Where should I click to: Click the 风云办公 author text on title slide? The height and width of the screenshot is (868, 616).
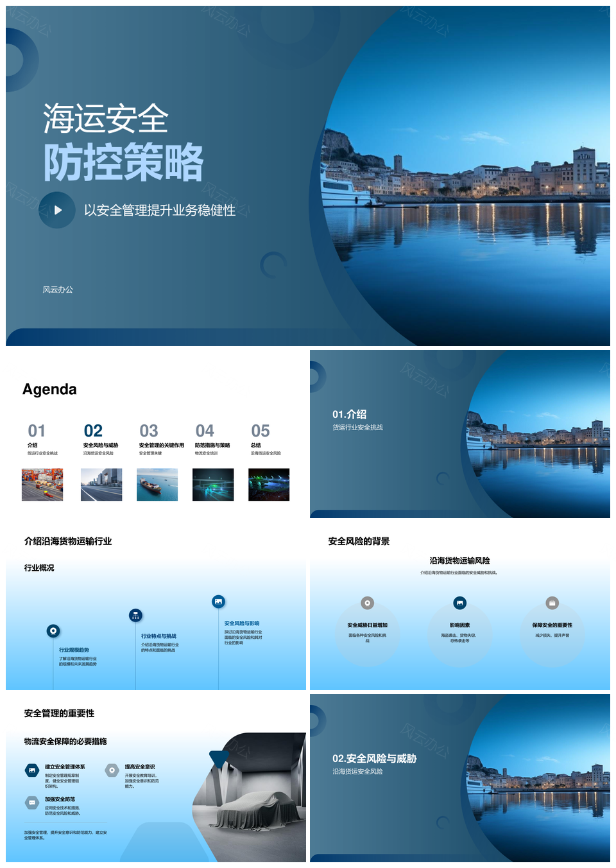click(x=58, y=290)
